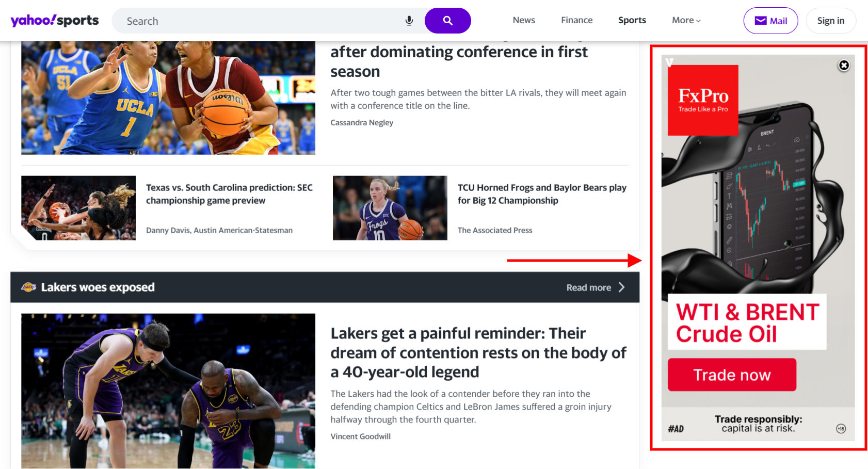Open the Sports navigation link
This screenshot has height=469, width=868.
point(632,20)
